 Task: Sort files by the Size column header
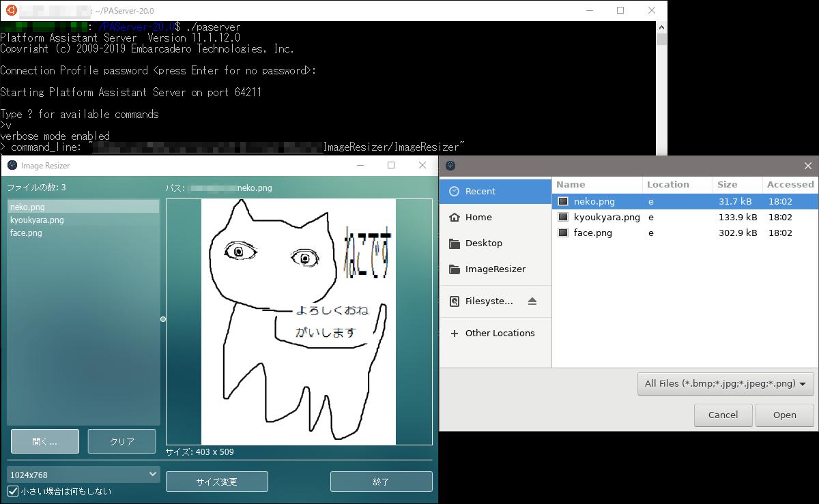(x=737, y=185)
